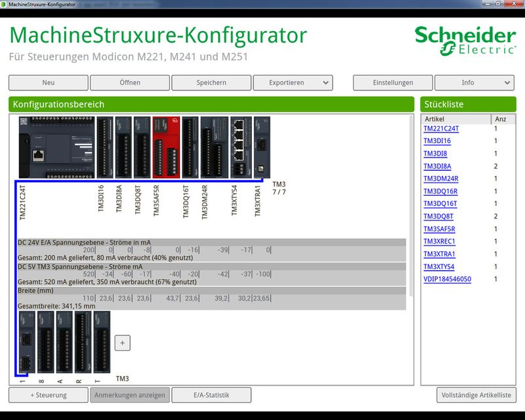The width and height of the screenshot is (525, 420).
Task: Open the TM3SAF5R article link
Action: 439,229
